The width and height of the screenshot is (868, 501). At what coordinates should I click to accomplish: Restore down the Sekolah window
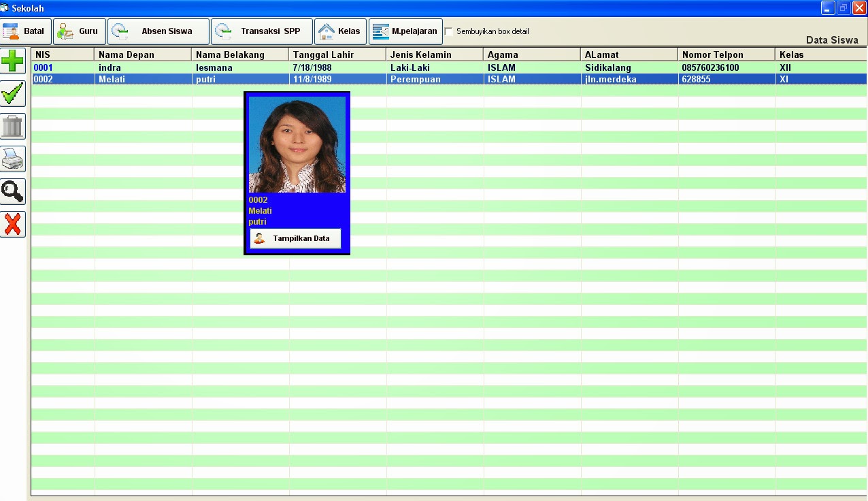(x=844, y=7)
